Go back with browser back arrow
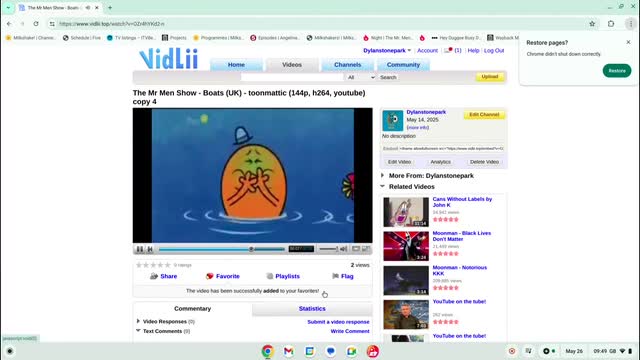The height and width of the screenshot is (360, 640). tap(9, 24)
